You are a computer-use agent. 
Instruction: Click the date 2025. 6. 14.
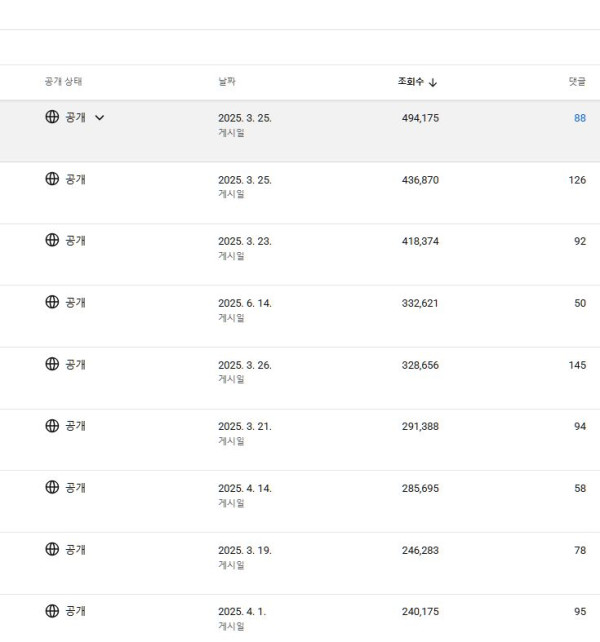245,303
